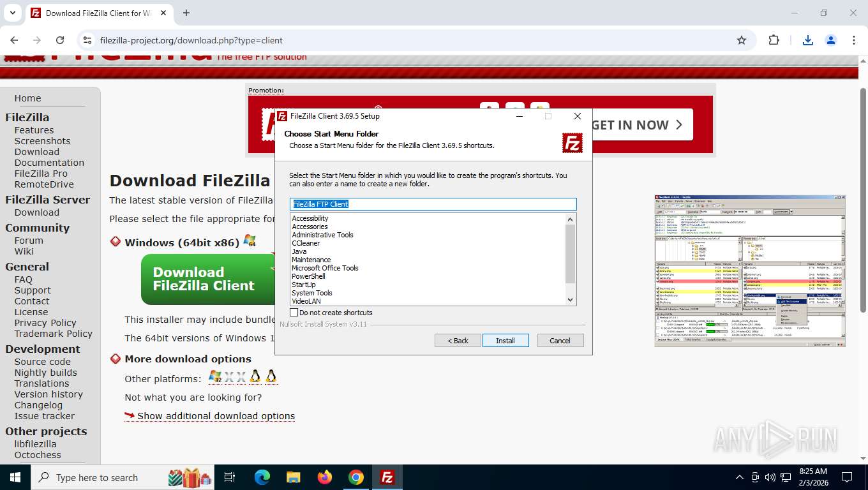Go back with the < Back button
This screenshot has width=868, height=490.
(x=458, y=341)
